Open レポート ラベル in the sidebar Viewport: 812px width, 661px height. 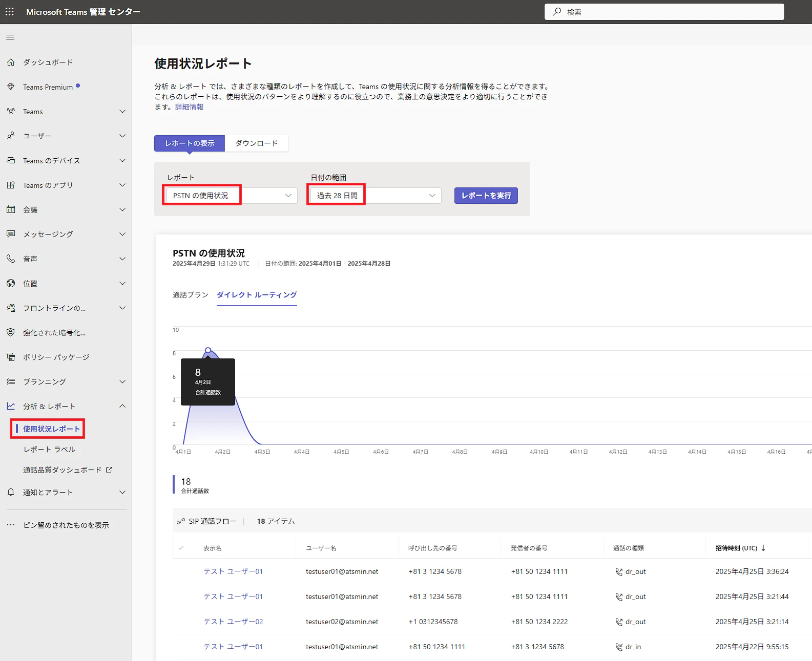(x=49, y=450)
